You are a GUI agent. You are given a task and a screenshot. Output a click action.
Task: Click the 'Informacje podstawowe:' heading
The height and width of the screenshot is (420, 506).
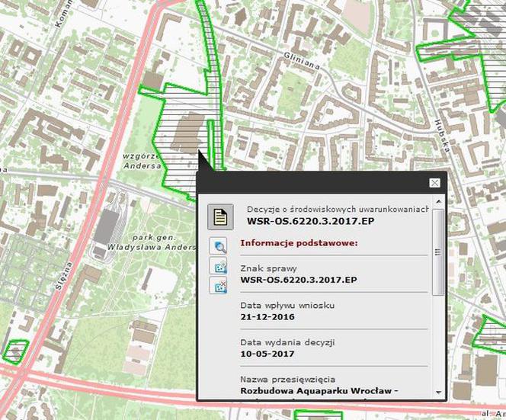click(x=299, y=243)
